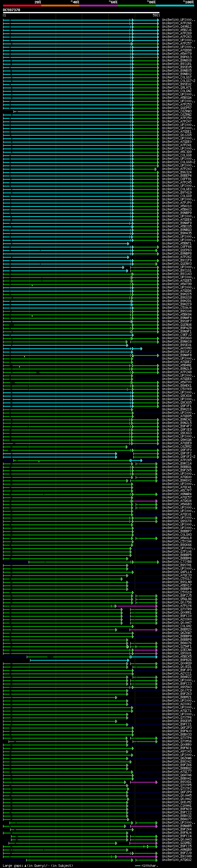197x868 pixels.
Task: Select the UniRef100_Q9LH71 label
Action: point(177,88)
